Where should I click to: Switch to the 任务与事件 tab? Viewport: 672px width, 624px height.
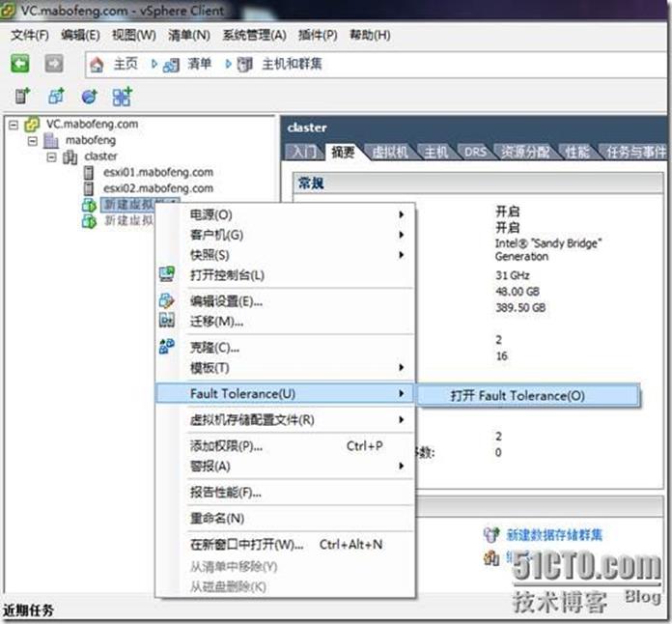click(635, 153)
